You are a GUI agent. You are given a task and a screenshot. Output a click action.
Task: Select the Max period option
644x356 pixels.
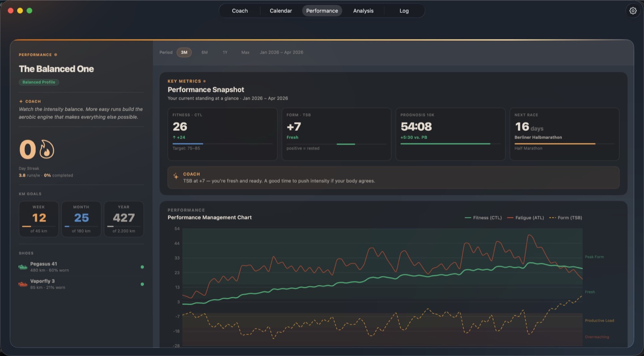(x=245, y=52)
